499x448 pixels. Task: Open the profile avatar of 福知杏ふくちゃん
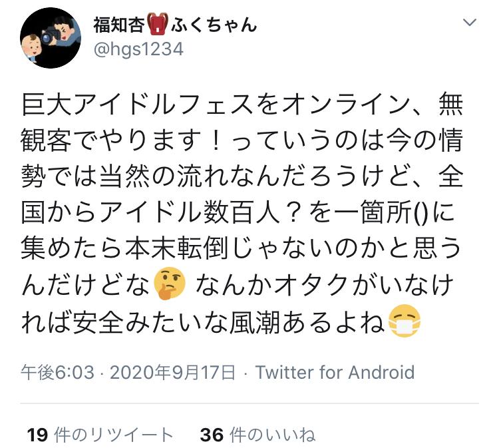click(51, 38)
